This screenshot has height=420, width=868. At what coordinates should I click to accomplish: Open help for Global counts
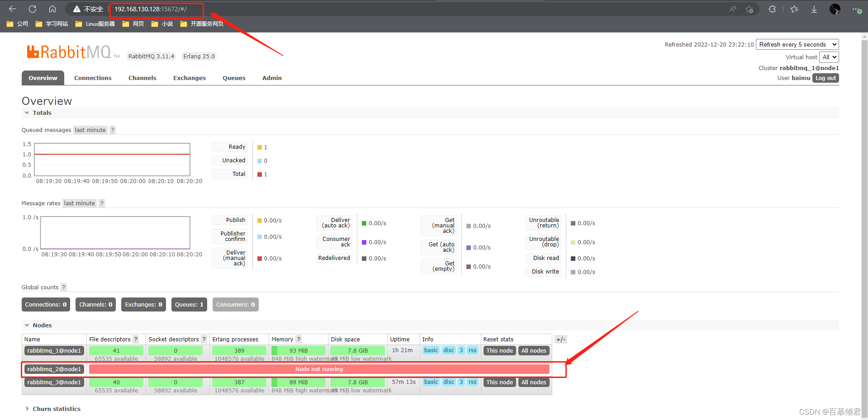click(64, 287)
